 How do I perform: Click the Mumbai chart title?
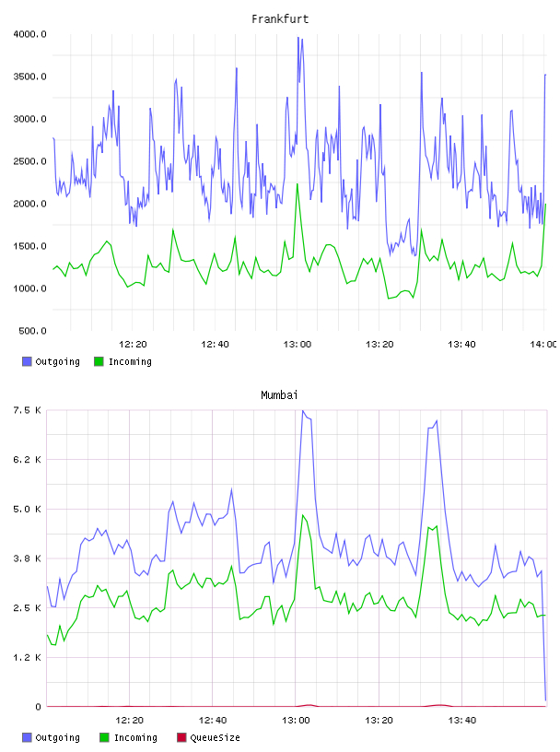click(279, 395)
